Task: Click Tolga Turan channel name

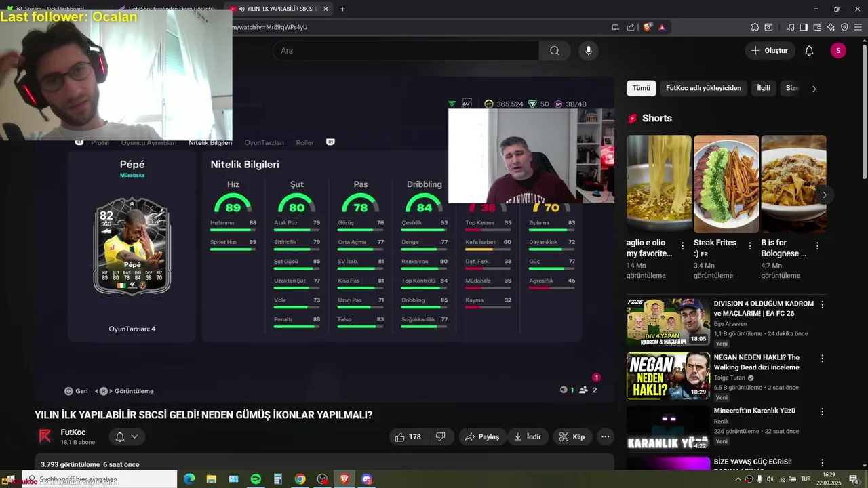Action: [x=729, y=378]
